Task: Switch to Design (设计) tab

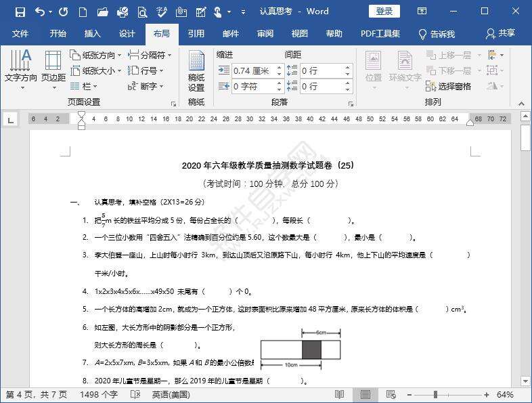Action: pyautogui.click(x=127, y=34)
